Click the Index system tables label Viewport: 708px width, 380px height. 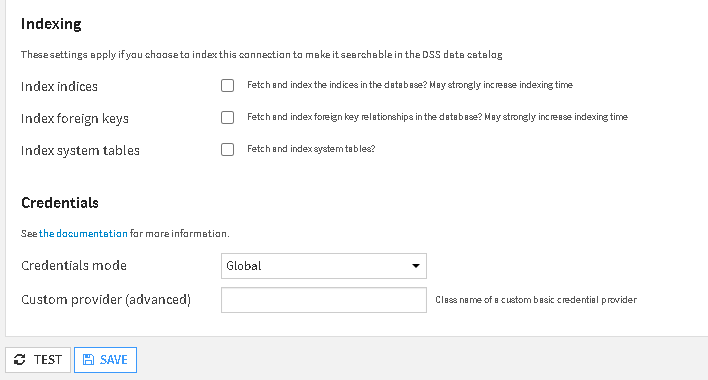[80, 150]
